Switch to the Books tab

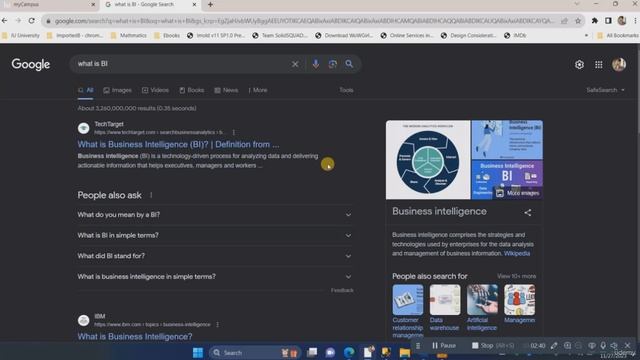point(192,90)
